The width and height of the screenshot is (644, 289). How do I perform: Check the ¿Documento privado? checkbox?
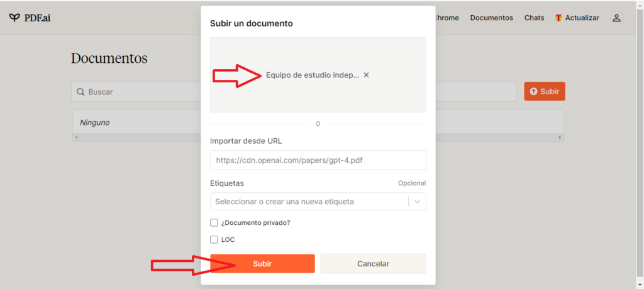214,222
